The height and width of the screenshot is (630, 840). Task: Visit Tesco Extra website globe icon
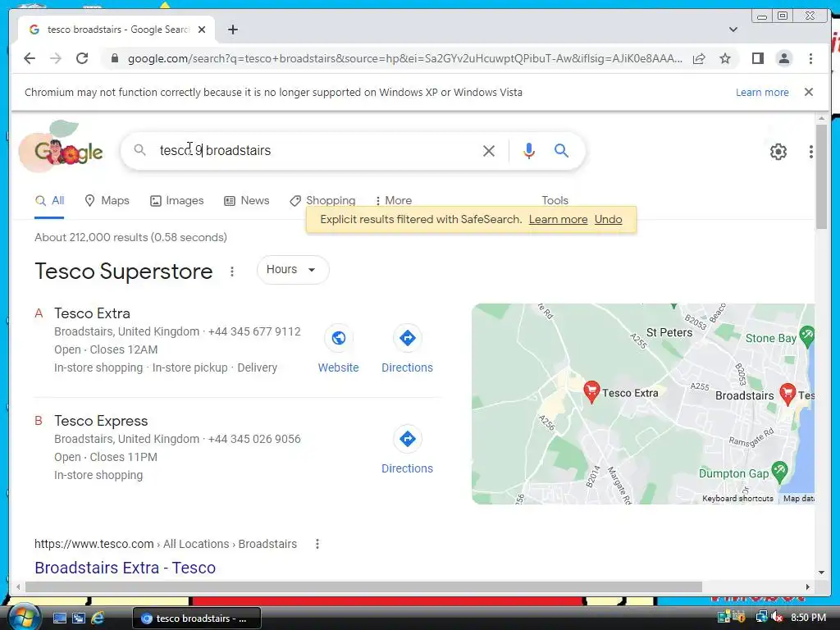click(x=339, y=338)
